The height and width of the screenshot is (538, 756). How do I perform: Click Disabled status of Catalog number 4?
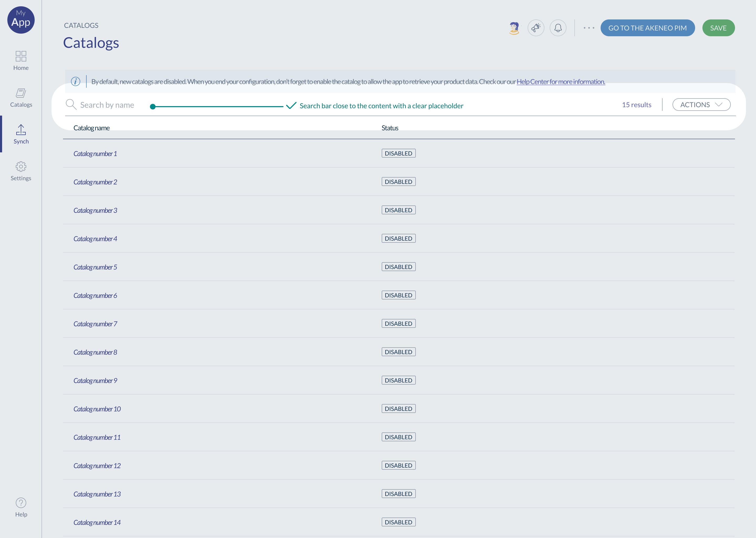[398, 239]
